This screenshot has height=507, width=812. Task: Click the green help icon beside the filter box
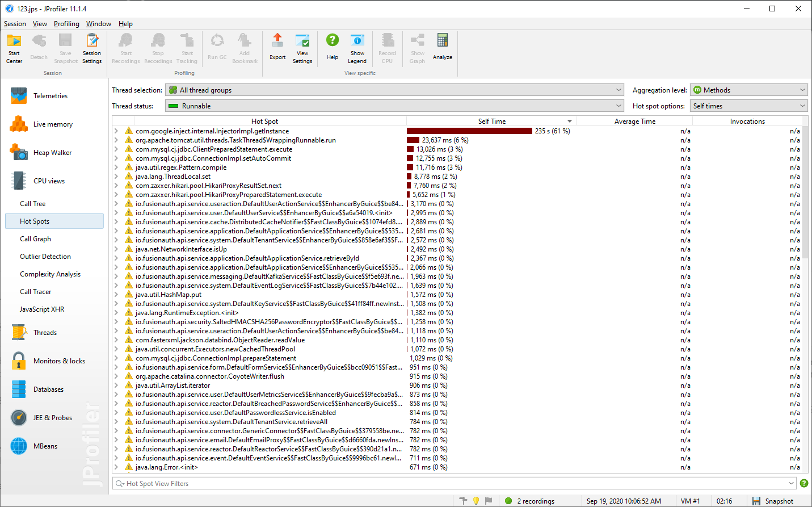click(804, 483)
